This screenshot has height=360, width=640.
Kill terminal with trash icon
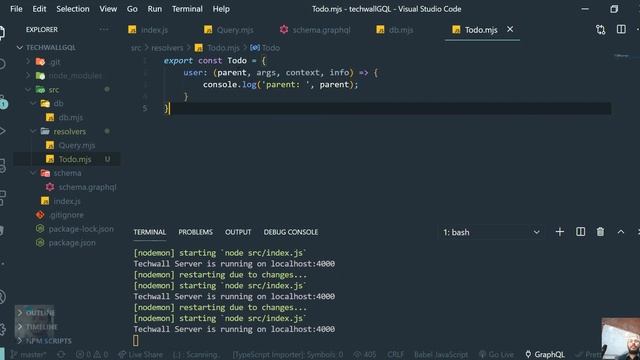[x=600, y=232]
